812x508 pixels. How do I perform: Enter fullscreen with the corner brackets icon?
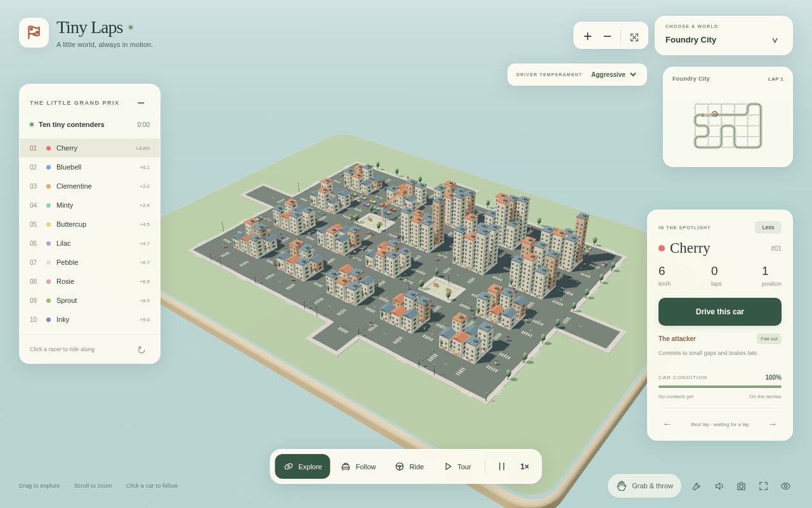pos(763,486)
